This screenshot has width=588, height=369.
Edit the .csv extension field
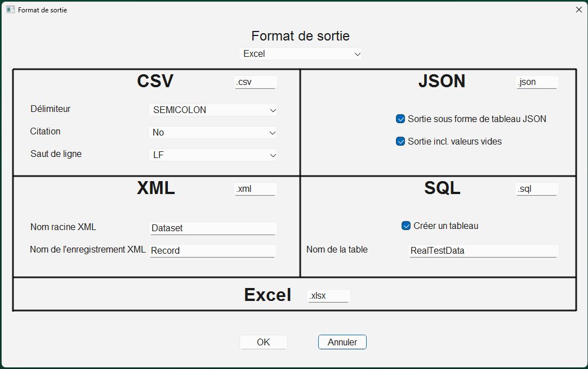pos(255,83)
